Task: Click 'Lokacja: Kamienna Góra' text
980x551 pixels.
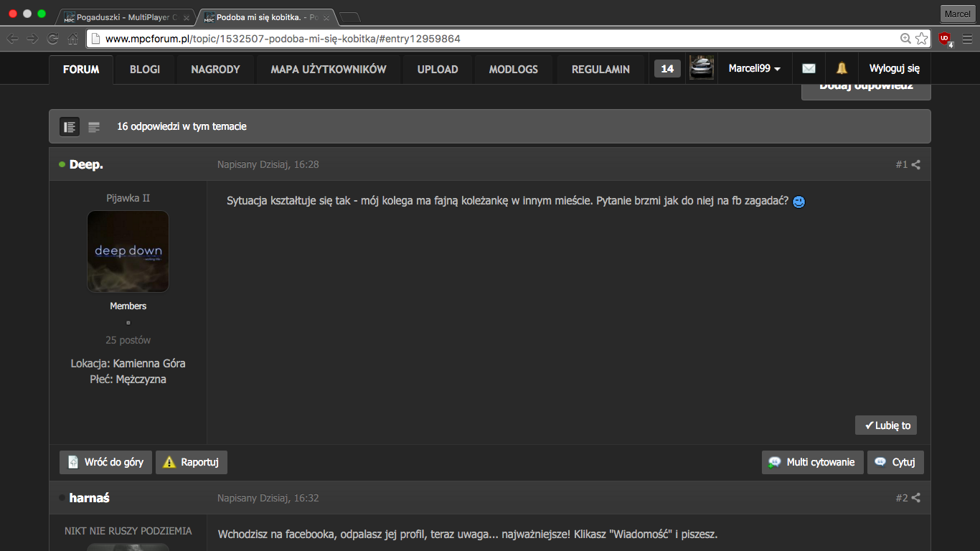Action: (128, 363)
